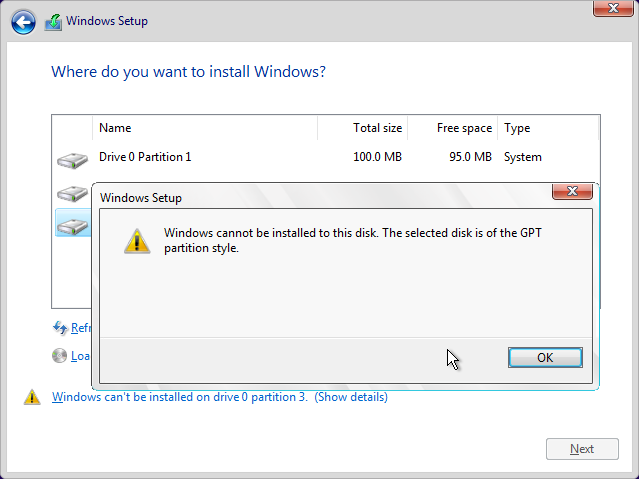Close the main Windows Setup window

613,8
